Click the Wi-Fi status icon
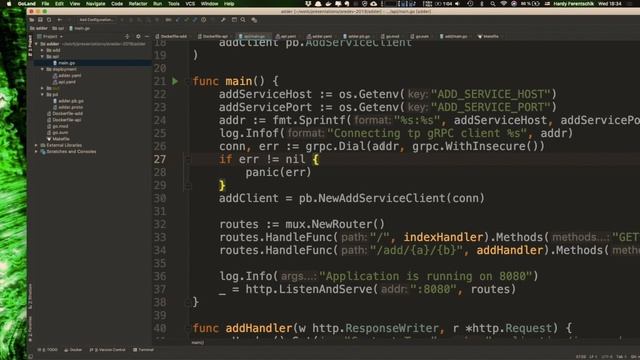Screen dimensions: 640x360 point(503,4)
